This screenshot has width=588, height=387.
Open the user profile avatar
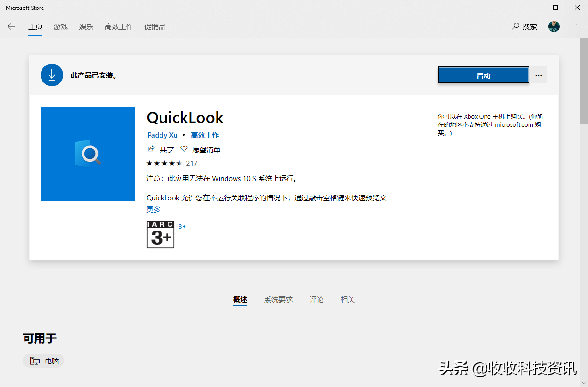pyautogui.click(x=554, y=26)
